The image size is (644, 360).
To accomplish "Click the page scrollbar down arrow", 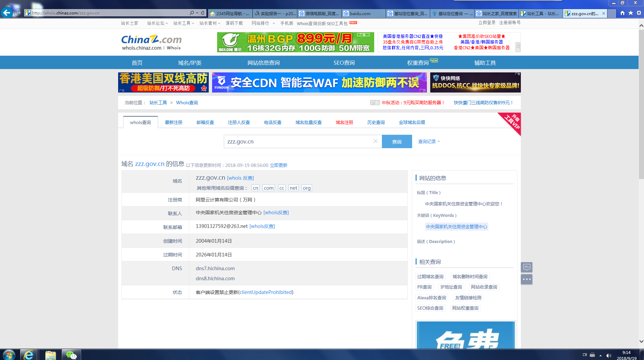I will pos(641,342).
